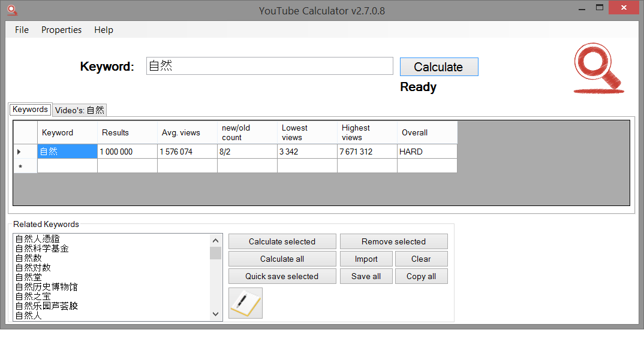
Task: Close the YouTube Calculator window
Action: pos(624,8)
